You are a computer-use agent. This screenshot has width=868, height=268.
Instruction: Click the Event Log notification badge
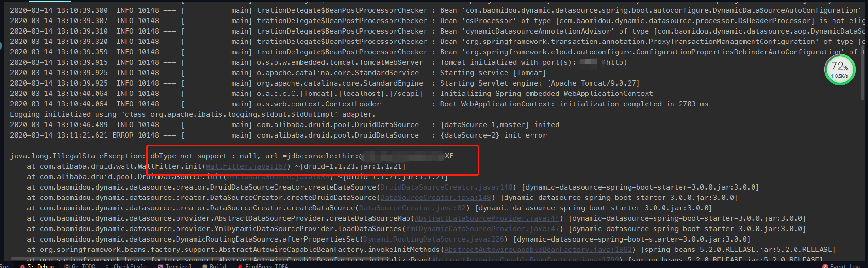(x=825, y=266)
